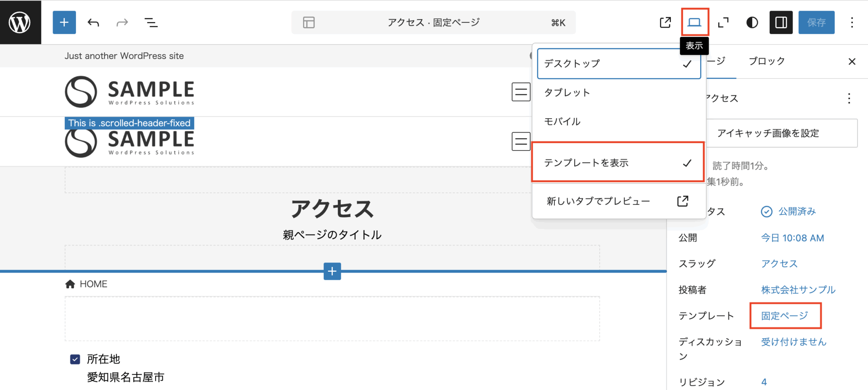Open the アクセス page actions menu
The height and width of the screenshot is (390, 868).
coord(849,98)
